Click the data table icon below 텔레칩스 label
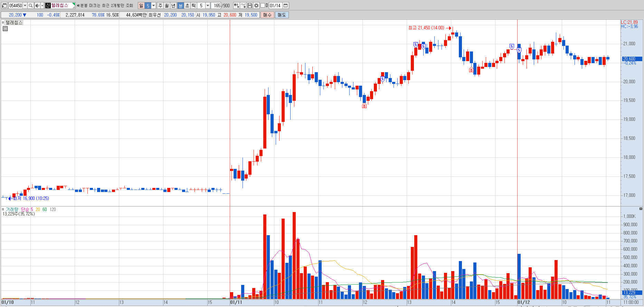This screenshot has height=307, width=644. point(5,29)
